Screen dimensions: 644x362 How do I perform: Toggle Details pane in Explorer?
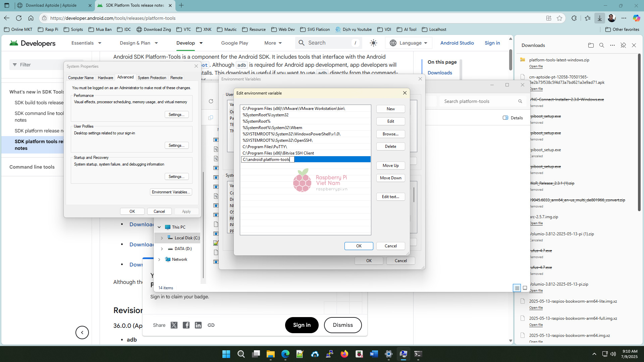coord(513,118)
